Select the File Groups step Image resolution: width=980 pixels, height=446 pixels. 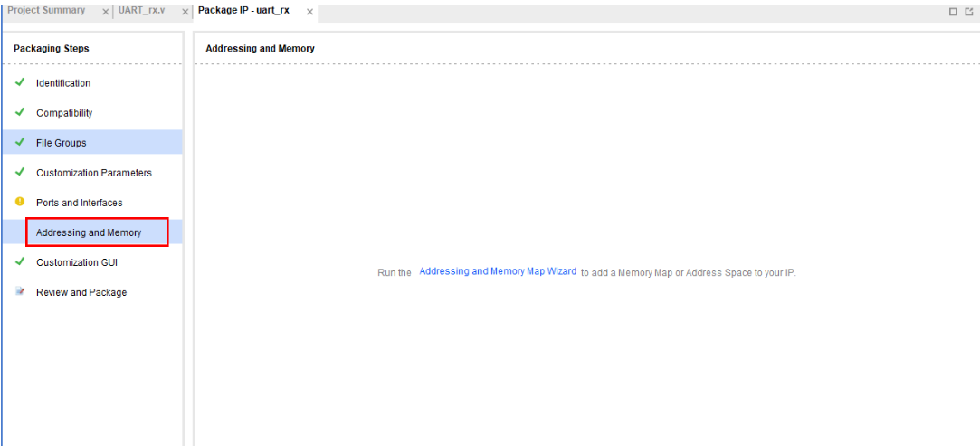(92, 142)
